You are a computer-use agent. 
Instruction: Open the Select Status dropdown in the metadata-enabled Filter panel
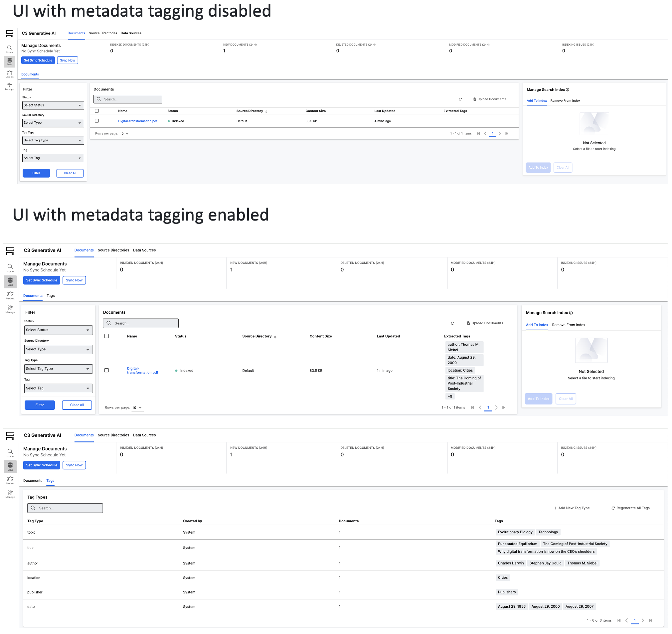point(59,330)
